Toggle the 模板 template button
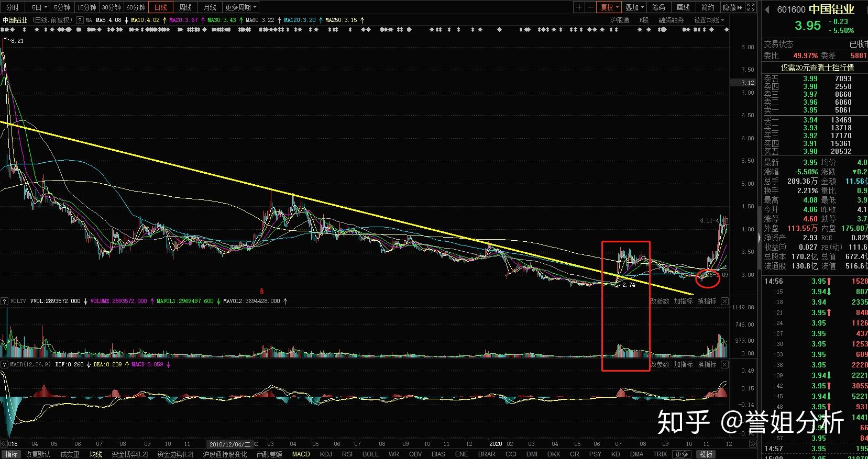The height and width of the screenshot is (459, 868). (x=706, y=454)
